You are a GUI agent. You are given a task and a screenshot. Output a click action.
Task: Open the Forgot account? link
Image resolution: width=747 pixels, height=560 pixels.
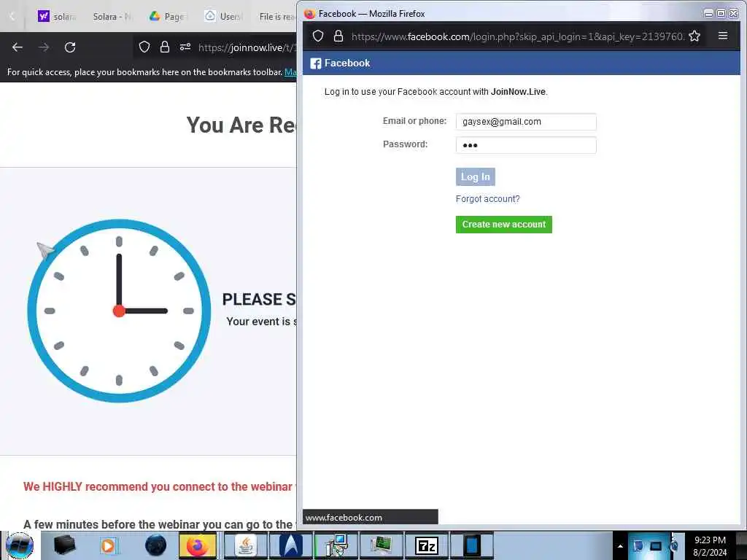tap(487, 199)
